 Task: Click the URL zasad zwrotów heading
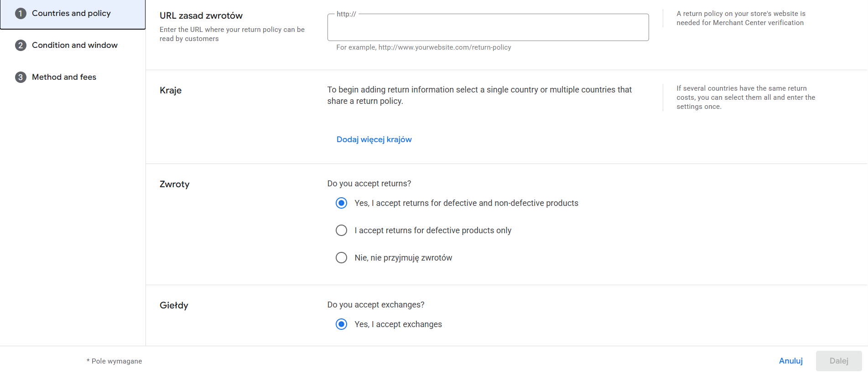coord(201,15)
